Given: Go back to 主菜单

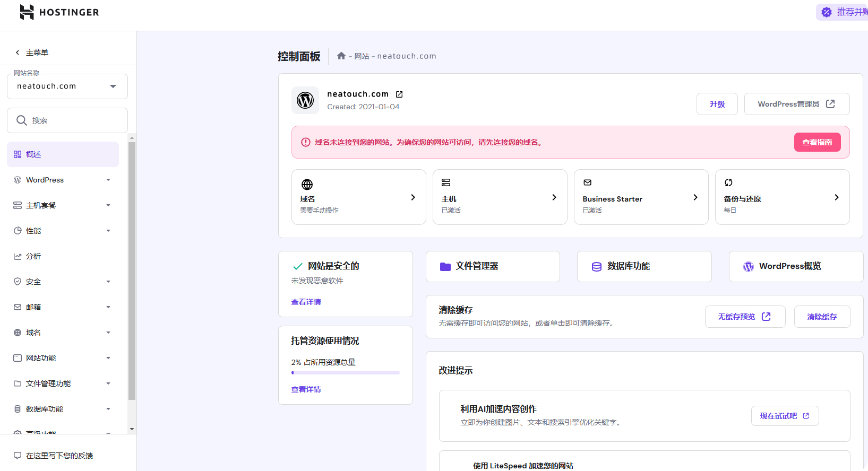Looking at the screenshot, I should click(x=32, y=53).
